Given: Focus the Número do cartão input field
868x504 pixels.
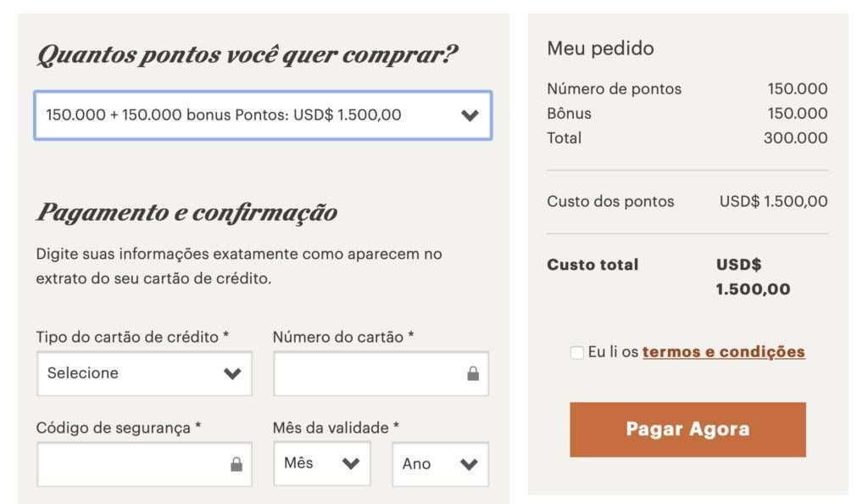Looking at the screenshot, I should point(381,374).
